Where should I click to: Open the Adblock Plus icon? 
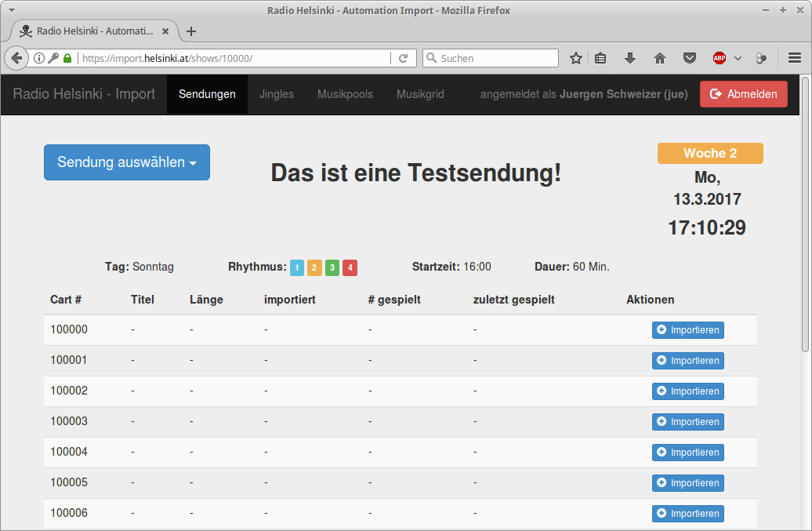[719, 59]
